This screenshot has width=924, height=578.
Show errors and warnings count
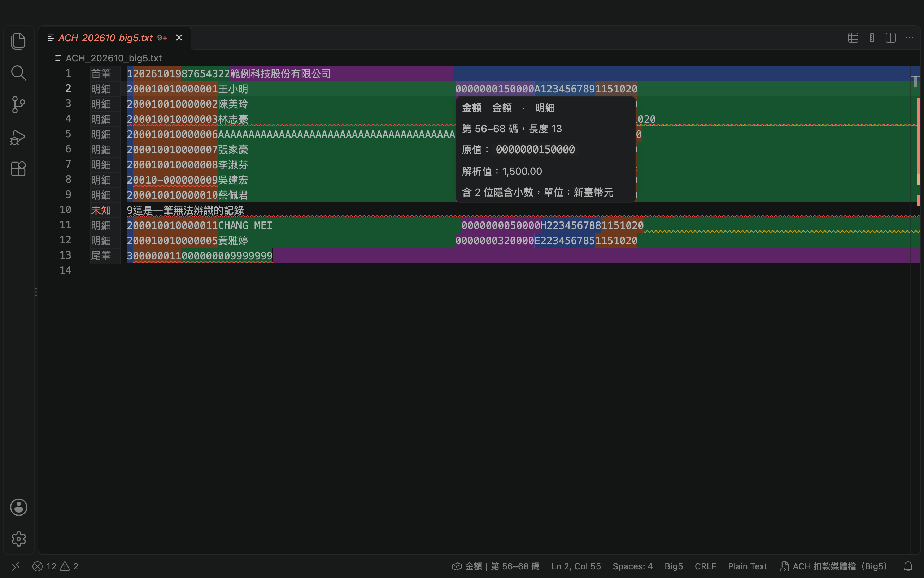55,566
